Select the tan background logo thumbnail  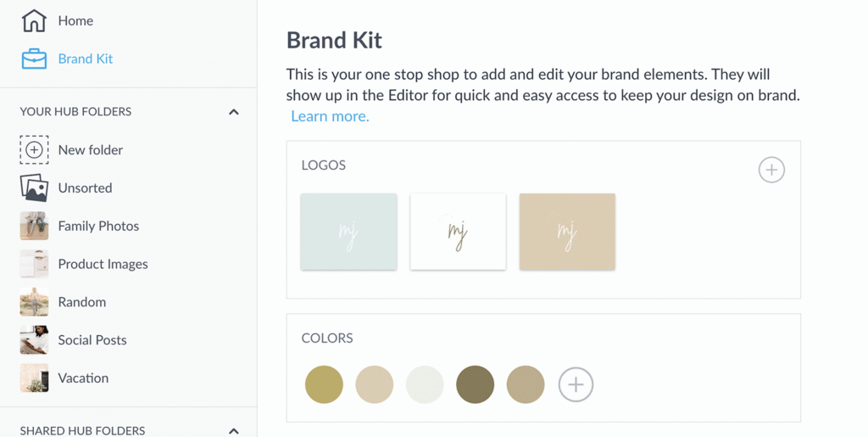coord(567,232)
